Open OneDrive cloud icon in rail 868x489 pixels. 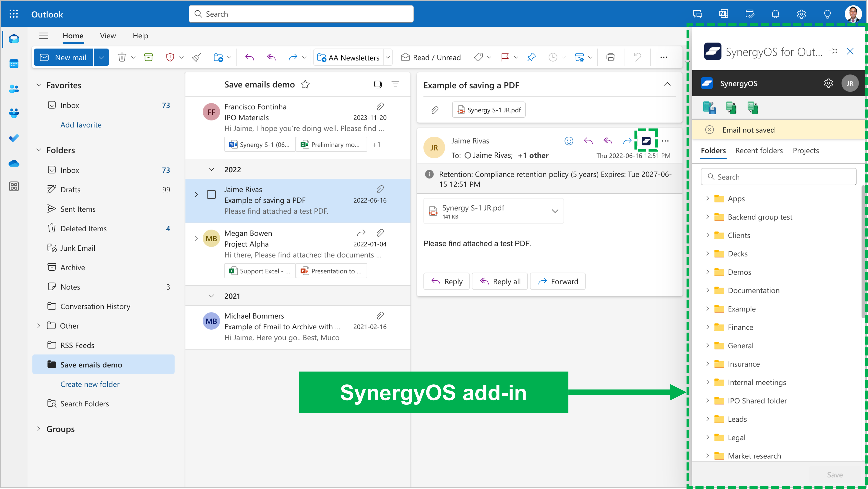tap(14, 163)
